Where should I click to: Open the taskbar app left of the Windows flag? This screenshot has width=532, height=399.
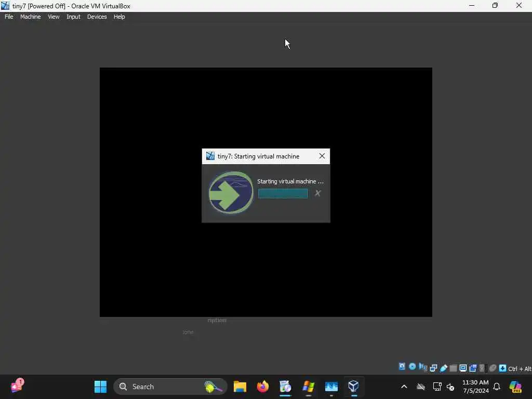click(285, 387)
